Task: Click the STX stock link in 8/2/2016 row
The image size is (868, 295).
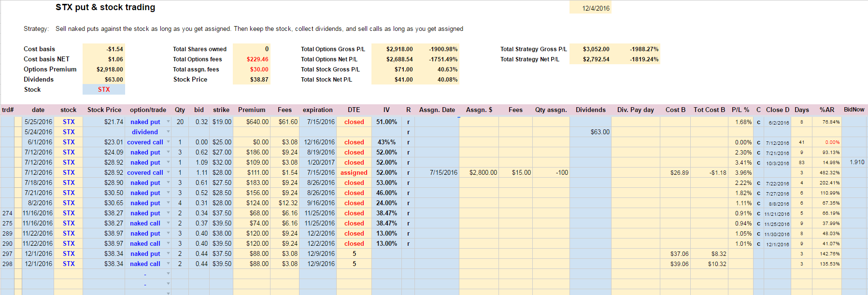Action: click(x=69, y=203)
